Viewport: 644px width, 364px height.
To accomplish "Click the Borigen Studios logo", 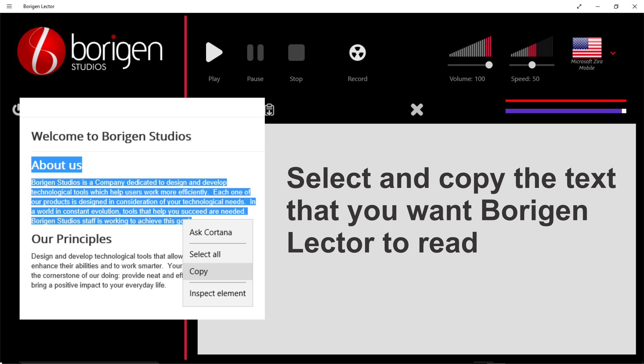I will point(90,51).
